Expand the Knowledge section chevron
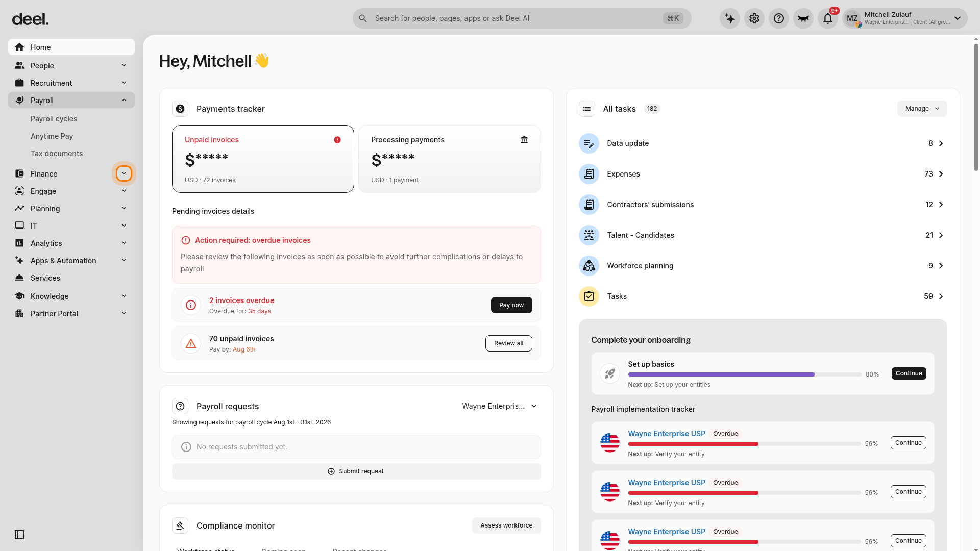The width and height of the screenshot is (980, 551). coord(124,296)
